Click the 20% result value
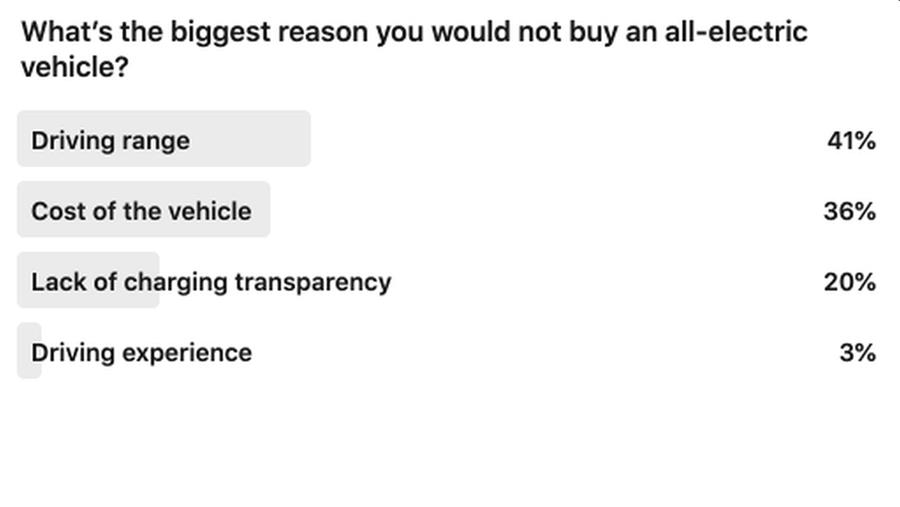This screenshot has height=507, width=900. point(849,282)
